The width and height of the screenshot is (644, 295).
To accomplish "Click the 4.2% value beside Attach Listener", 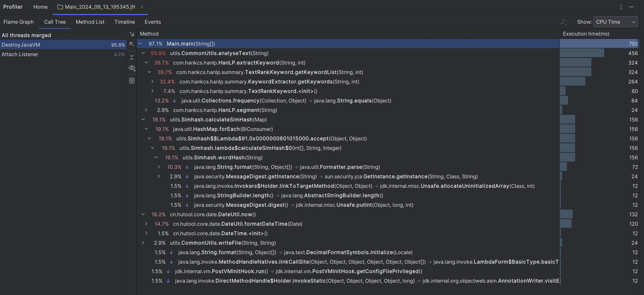I will tap(119, 55).
